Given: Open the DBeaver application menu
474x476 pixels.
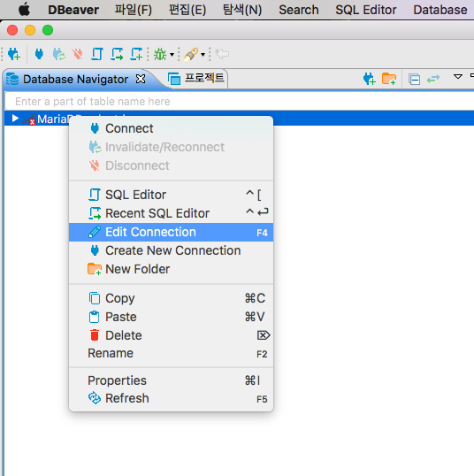Looking at the screenshot, I should tap(73, 10).
